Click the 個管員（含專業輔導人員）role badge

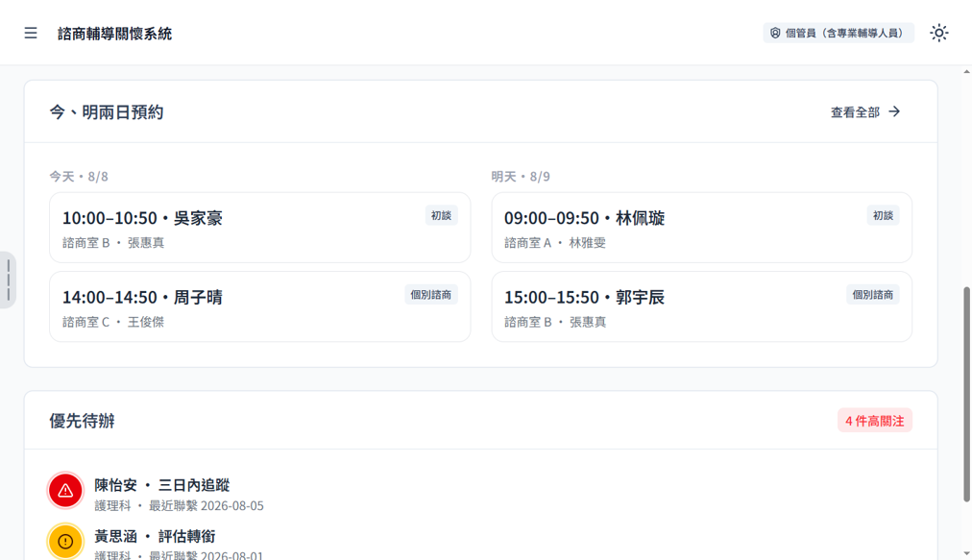(x=838, y=33)
